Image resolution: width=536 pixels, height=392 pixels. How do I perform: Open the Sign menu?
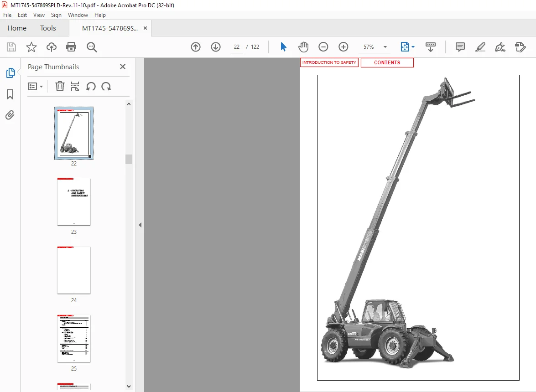tap(56, 15)
